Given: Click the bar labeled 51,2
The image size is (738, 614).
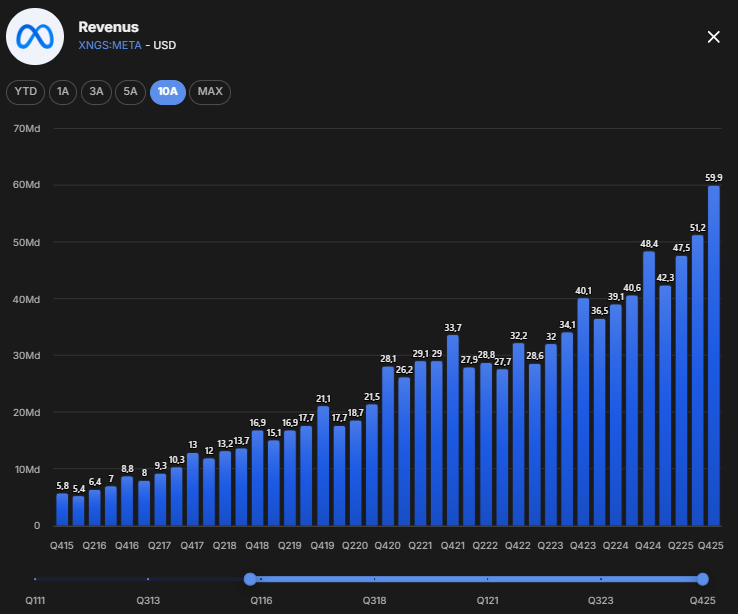Looking at the screenshot, I should (698, 380).
